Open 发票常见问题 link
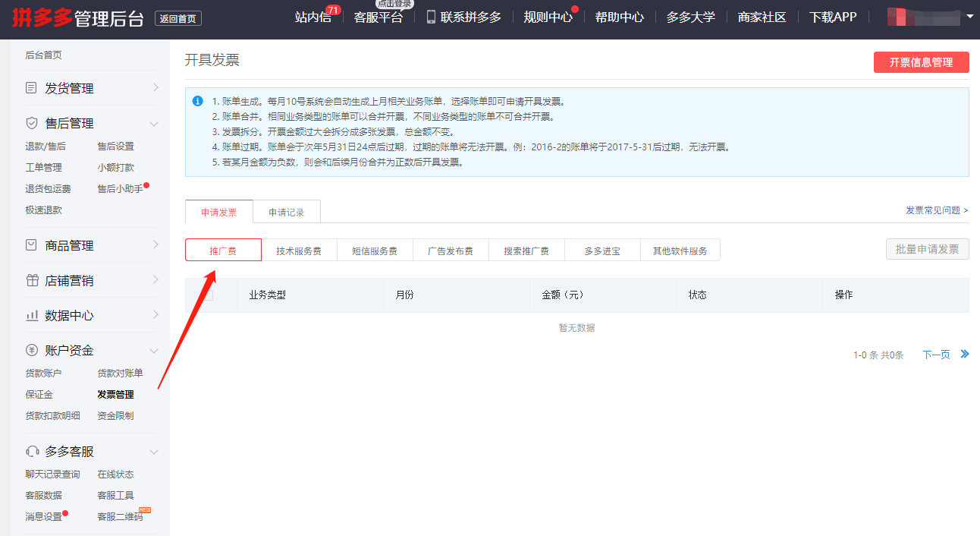This screenshot has height=536, width=980. coord(937,210)
